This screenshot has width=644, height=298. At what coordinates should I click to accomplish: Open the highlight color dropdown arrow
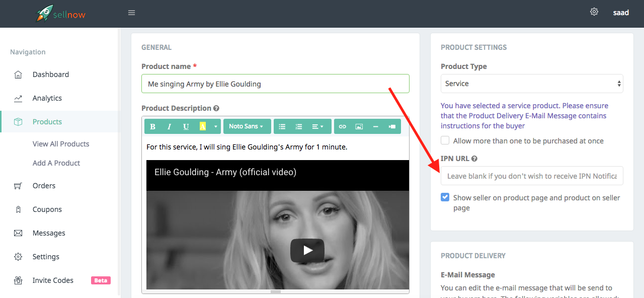click(x=216, y=126)
